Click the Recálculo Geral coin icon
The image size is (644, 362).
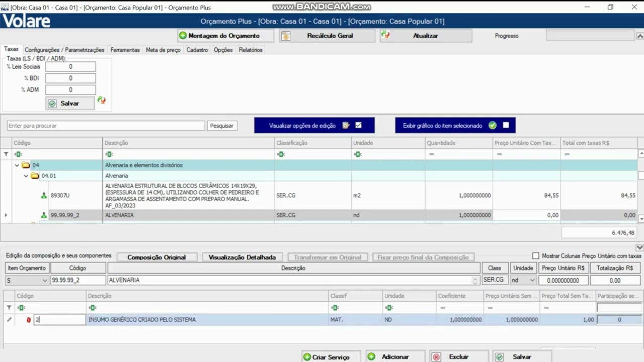click(286, 36)
